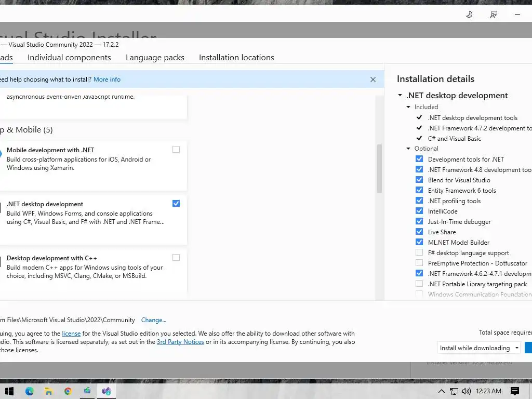
Task: Check .NET Portable Library targeting pack
Action: (x=419, y=284)
